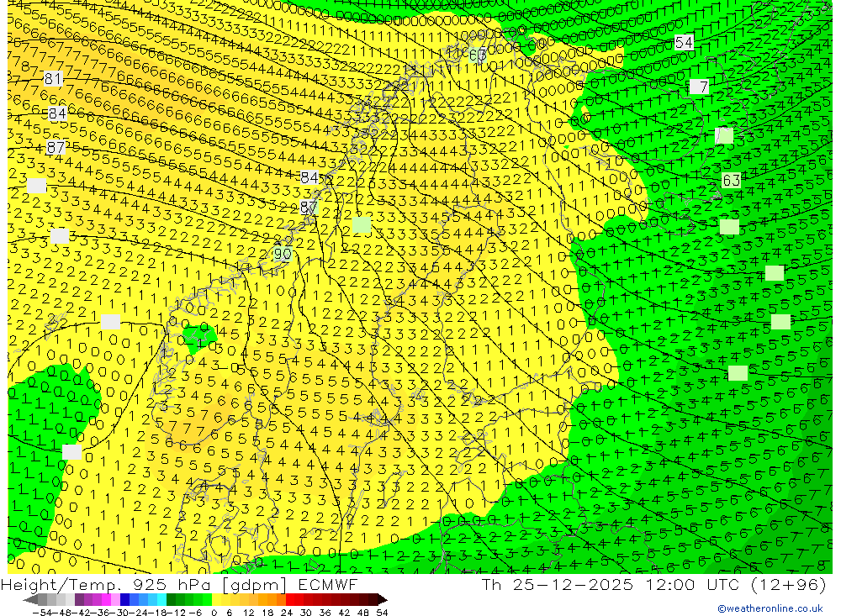Click the 54 contour label on the map

click(683, 42)
